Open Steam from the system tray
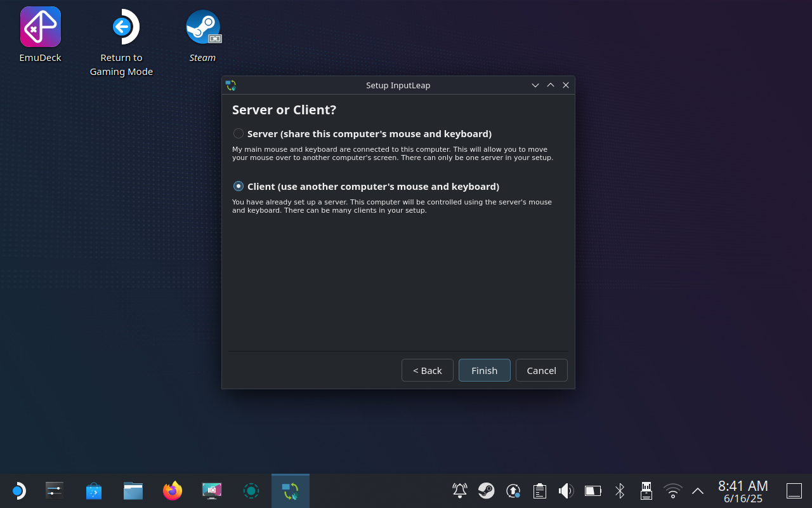This screenshot has width=812, height=508. pos(486,490)
